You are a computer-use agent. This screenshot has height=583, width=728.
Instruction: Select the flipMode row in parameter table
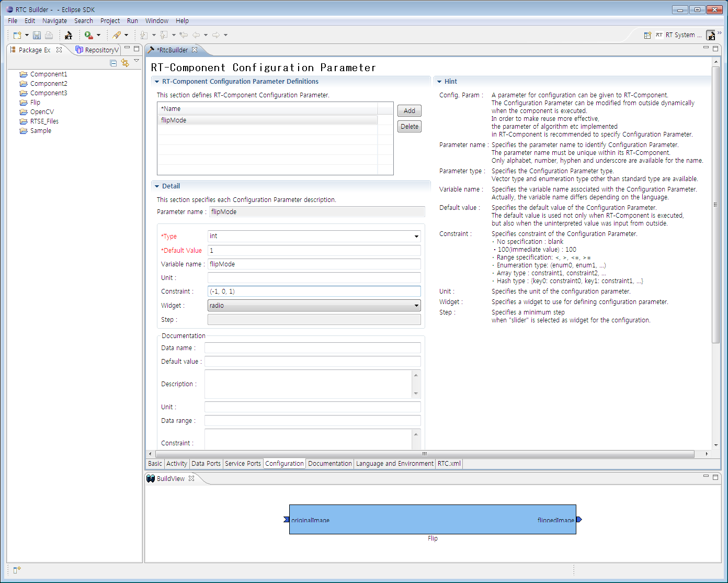(268, 120)
